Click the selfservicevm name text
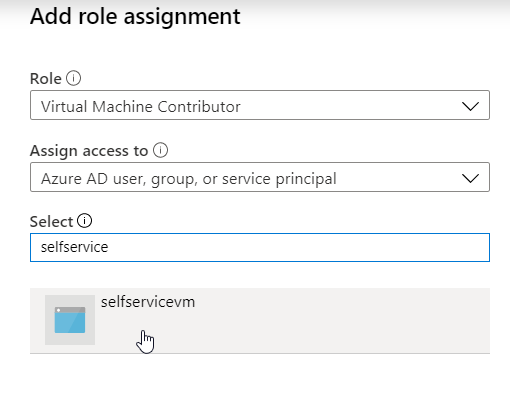This screenshot has height=404, width=510. 148,302
